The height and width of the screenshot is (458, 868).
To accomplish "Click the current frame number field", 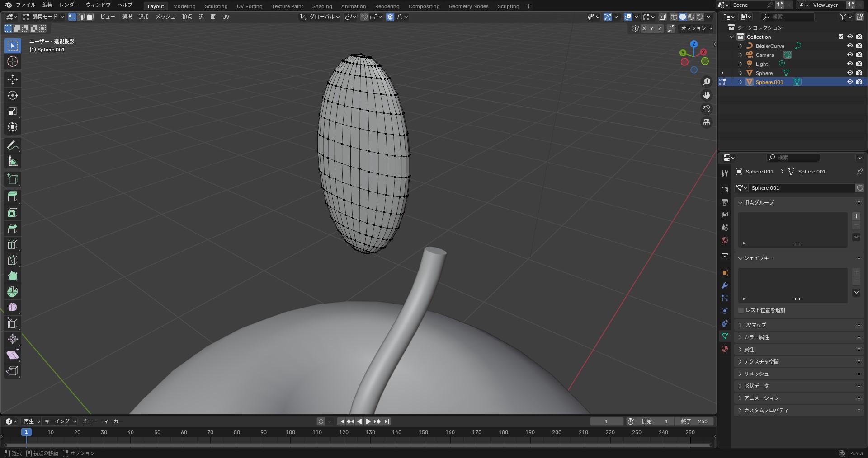I will [x=606, y=421].
